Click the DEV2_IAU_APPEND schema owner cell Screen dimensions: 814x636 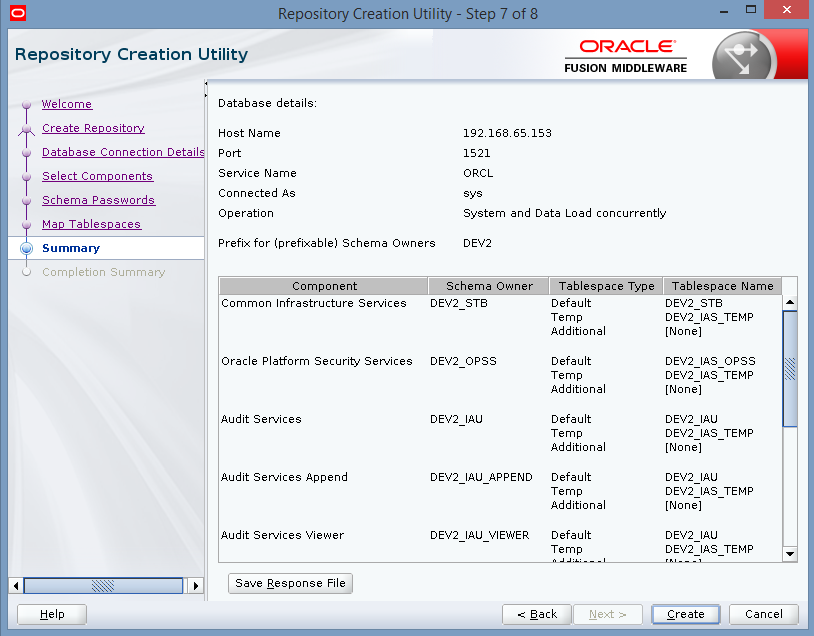coord(481,477)
